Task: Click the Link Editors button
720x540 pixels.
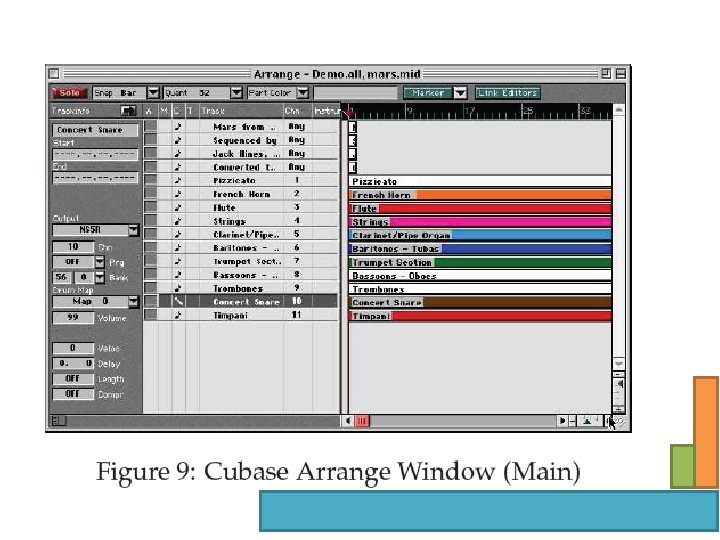Action: 507,93
